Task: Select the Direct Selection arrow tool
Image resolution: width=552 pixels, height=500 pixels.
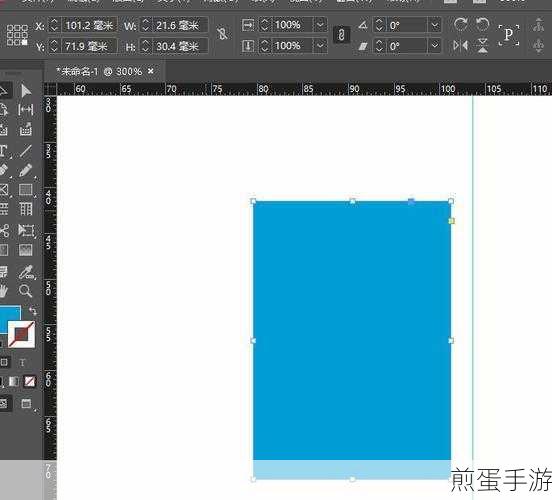Action: click(26, 91)
